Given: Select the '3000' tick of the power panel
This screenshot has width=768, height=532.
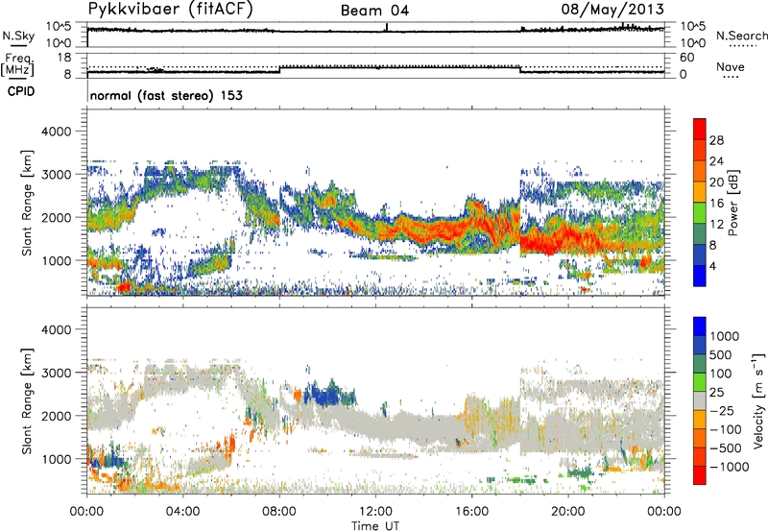Looking at the screenshot, I should point(56,175).
